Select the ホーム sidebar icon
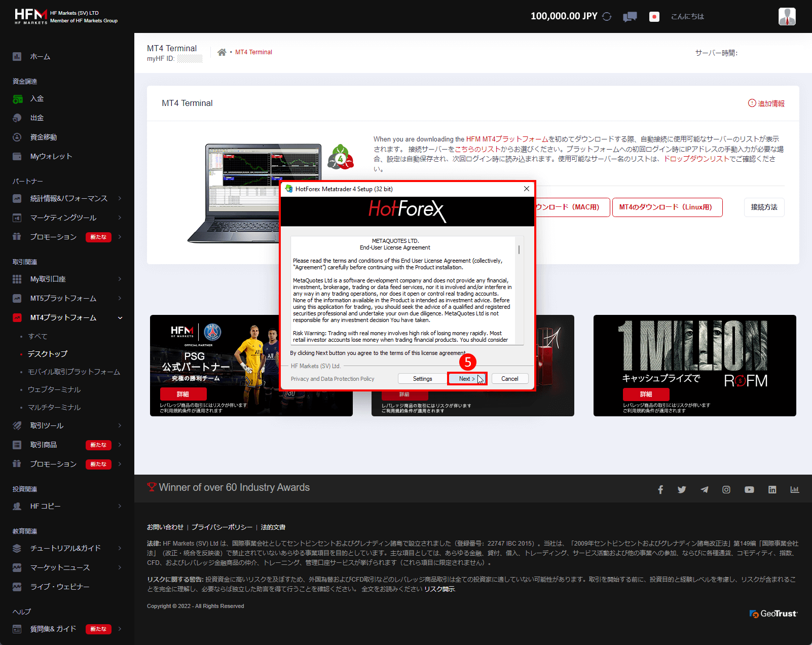 click(x=18, y=56)
